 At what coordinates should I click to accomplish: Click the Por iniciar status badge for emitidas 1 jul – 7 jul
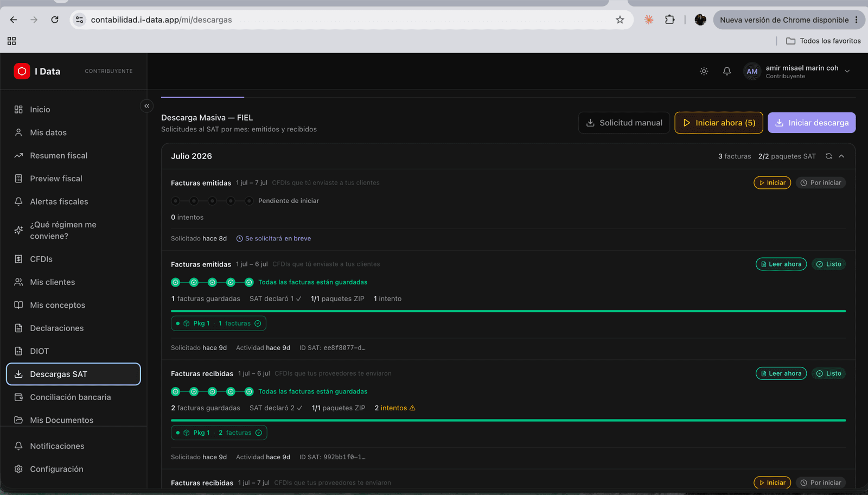point(821,183)
